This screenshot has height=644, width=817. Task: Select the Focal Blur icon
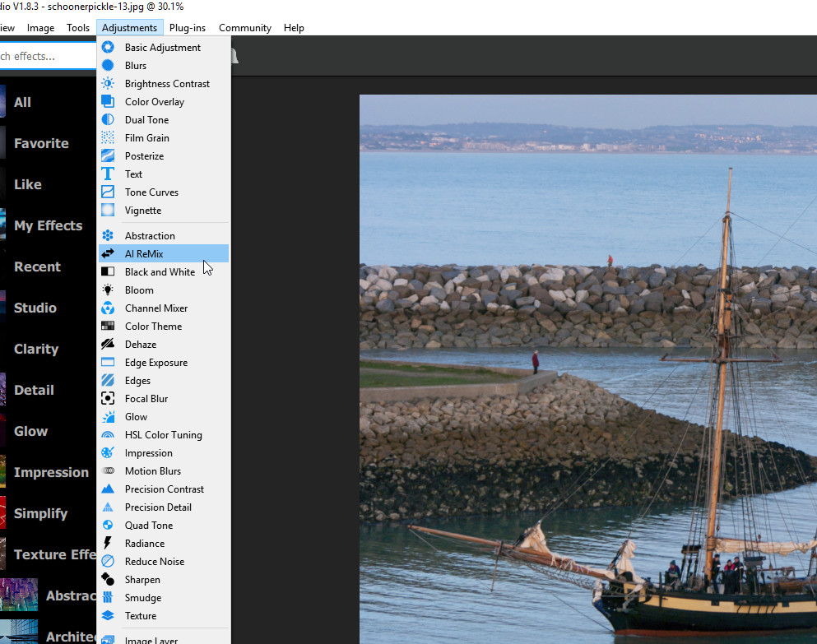click(108, 399)
